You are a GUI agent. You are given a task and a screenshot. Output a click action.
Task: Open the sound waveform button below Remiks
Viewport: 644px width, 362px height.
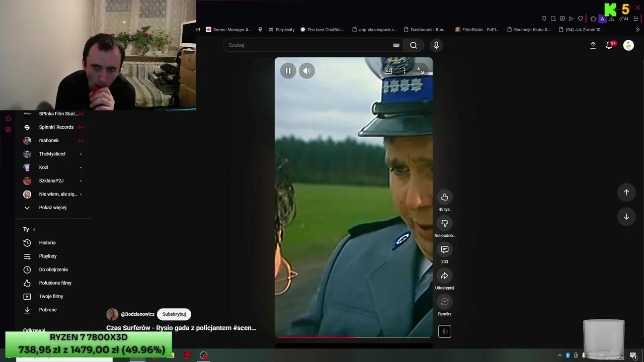click(444, 331)
